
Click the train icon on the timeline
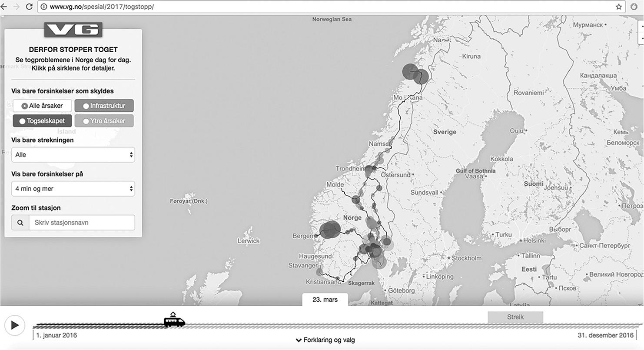174,321
